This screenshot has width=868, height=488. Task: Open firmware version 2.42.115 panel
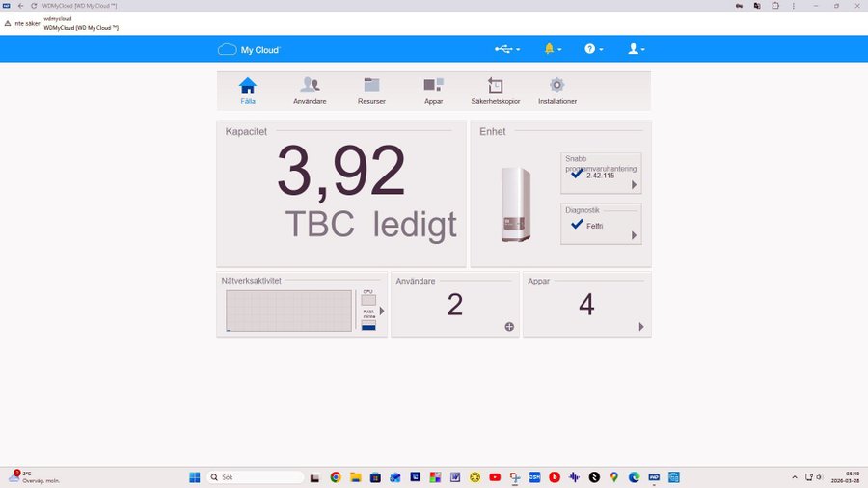(x=601, y=173)
